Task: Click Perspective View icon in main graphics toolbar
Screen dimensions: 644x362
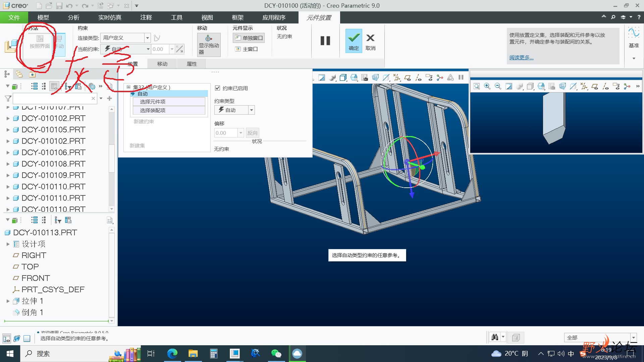Action: coord(375,77)
